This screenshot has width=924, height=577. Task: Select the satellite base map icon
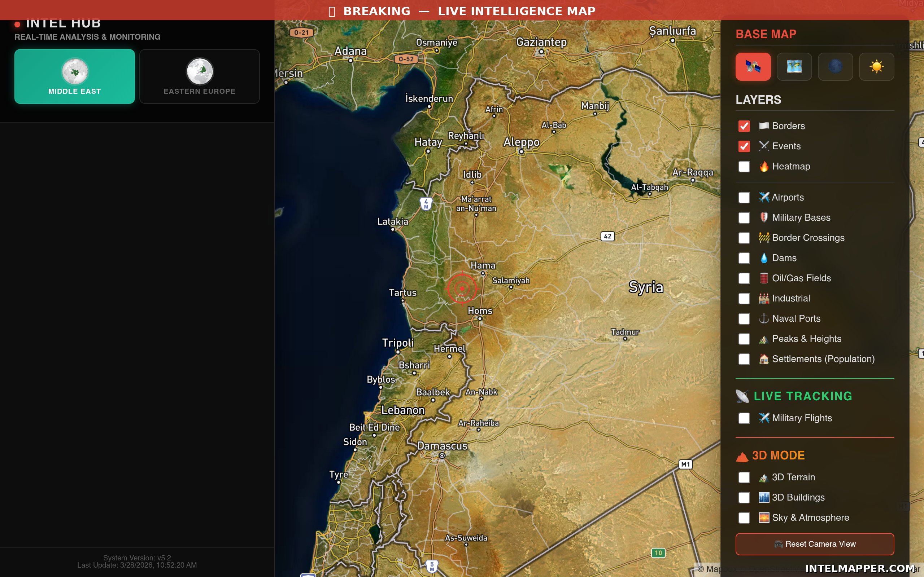tap(753, 67)
